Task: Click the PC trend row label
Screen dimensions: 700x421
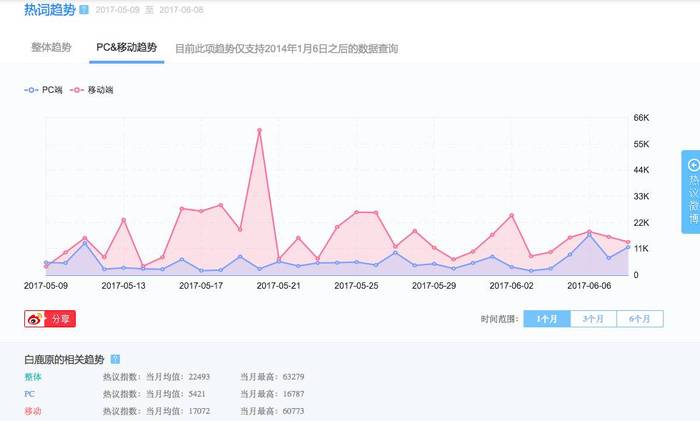Action: [29, 394]
